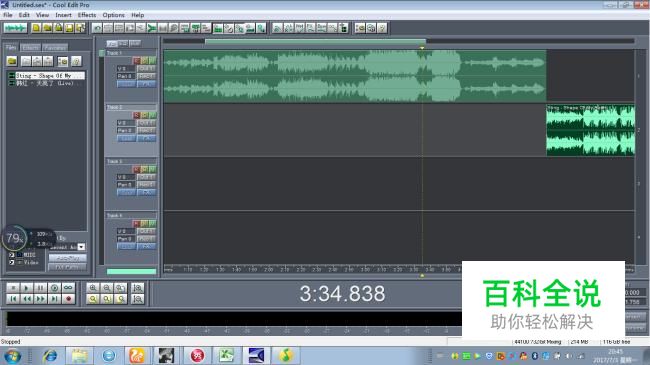The image size is (650, 365).
Task: Click the rewind transport button
Action: click(27, 299)
